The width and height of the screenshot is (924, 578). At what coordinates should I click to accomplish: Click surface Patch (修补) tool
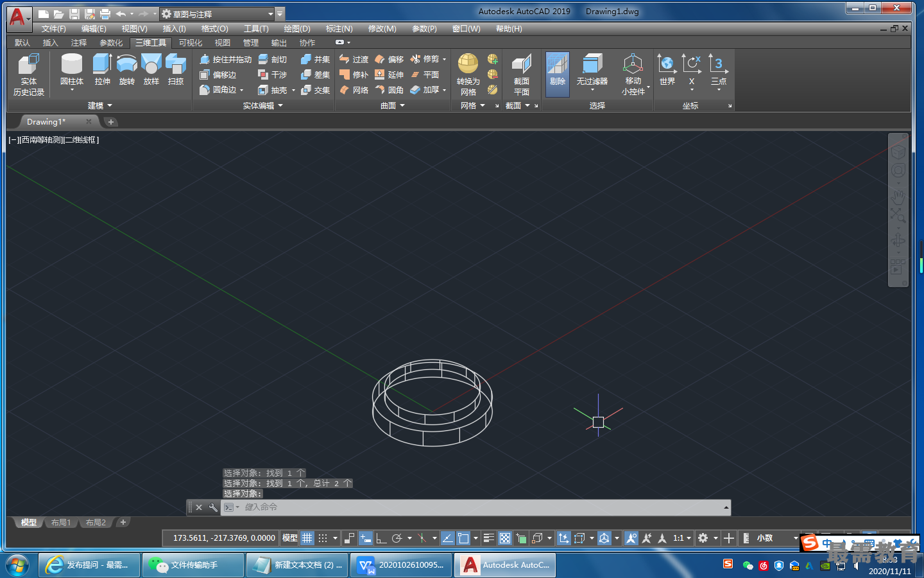coord(354,74)
